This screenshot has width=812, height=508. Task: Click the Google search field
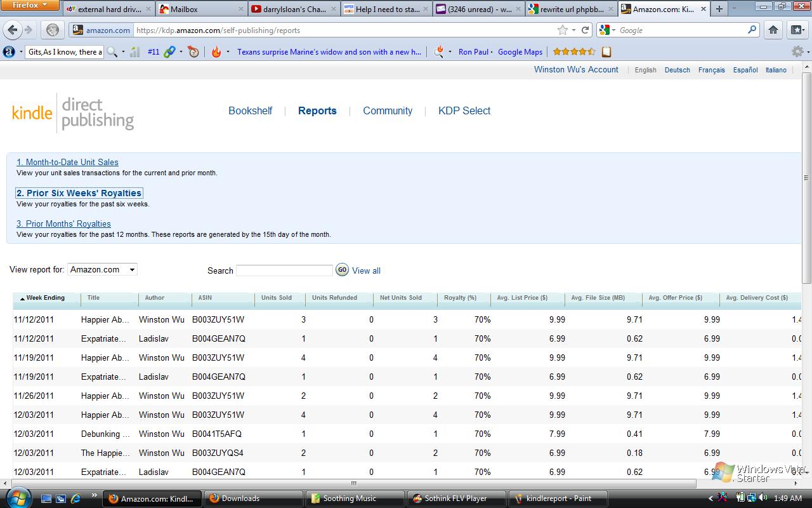pyautogui.click(x=682, y=30)
